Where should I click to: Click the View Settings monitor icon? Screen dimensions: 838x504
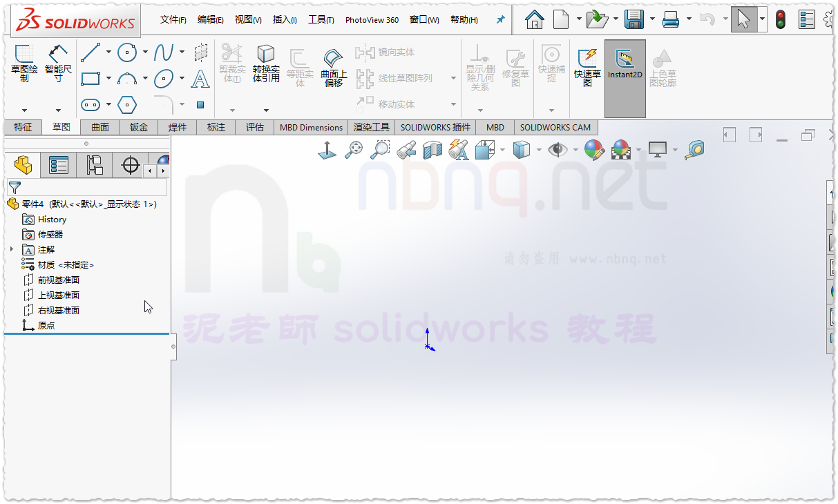tap(658, 149)
